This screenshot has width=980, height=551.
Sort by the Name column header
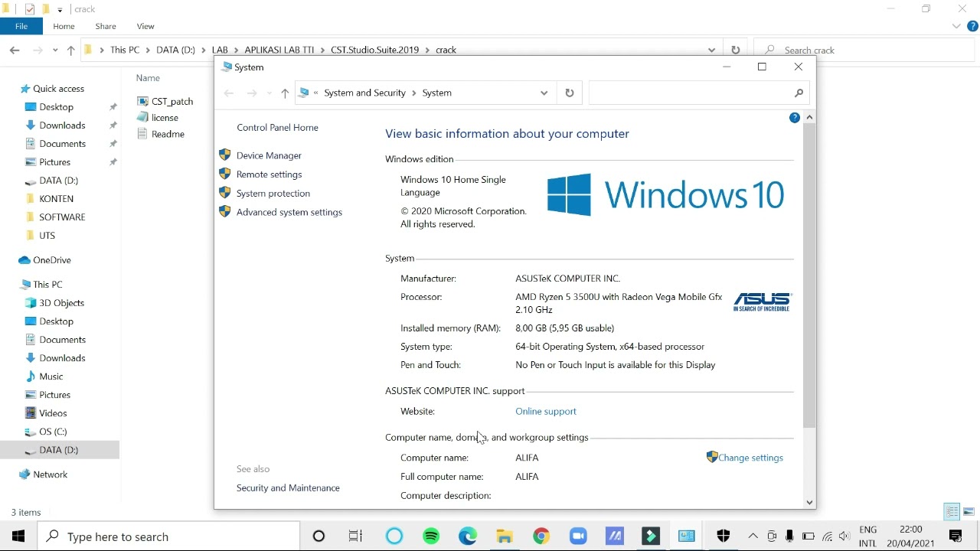pos(148,78)
